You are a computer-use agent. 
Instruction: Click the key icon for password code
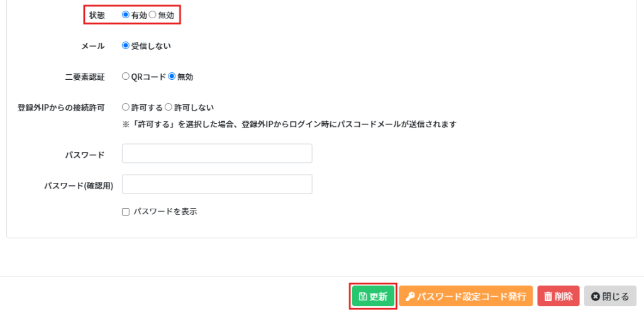click(410, 297)
